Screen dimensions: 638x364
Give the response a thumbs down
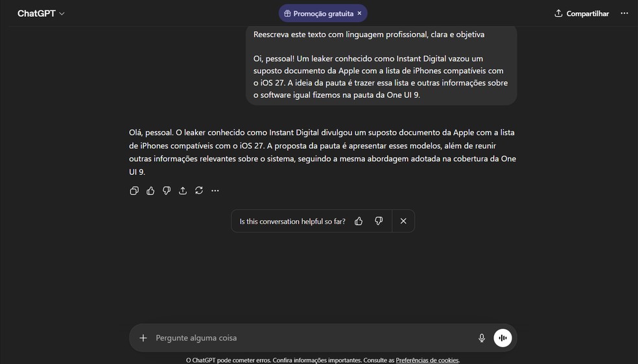tap(167, 190)
